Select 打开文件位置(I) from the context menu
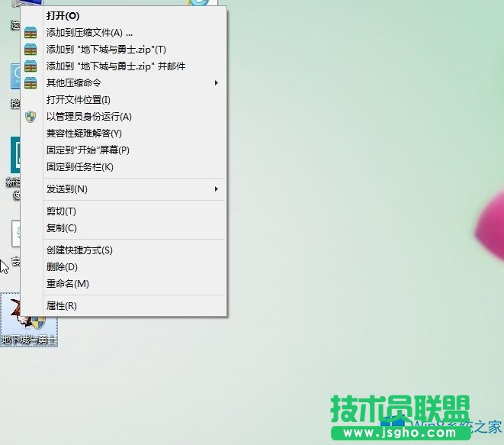Image resolution: width=504 pixels, height=445 pixels. pyautogui.click(x=79, y=99)
